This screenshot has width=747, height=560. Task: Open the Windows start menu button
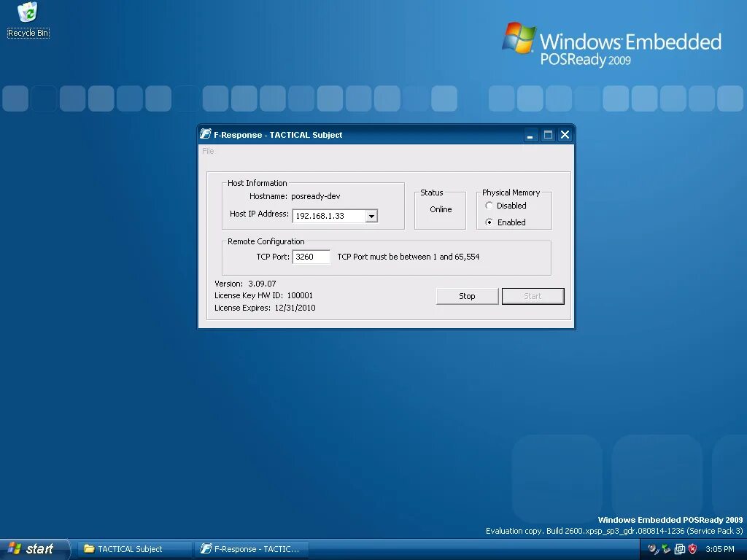[x=34, y=549]
